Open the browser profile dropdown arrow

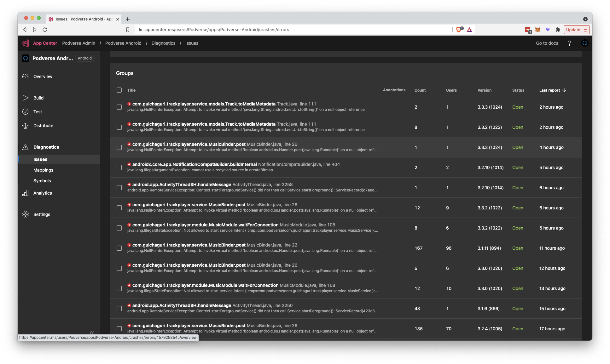585,19
